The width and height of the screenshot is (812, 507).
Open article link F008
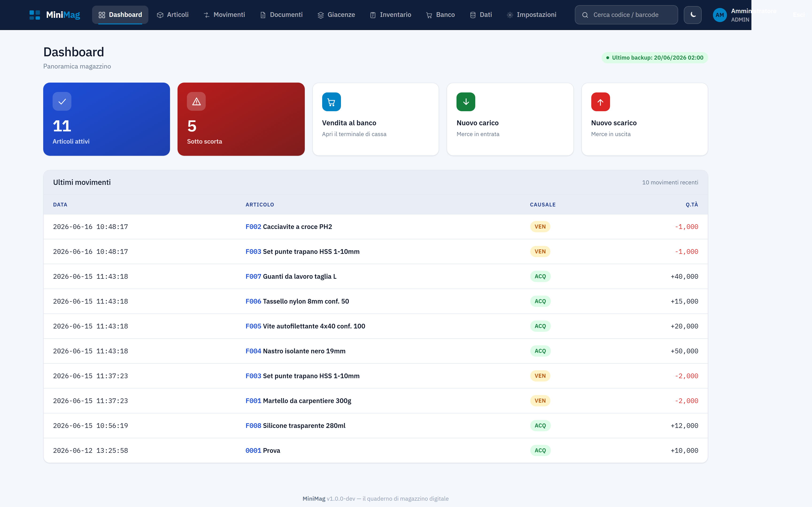pyautogui.click(x=253, y=426)
